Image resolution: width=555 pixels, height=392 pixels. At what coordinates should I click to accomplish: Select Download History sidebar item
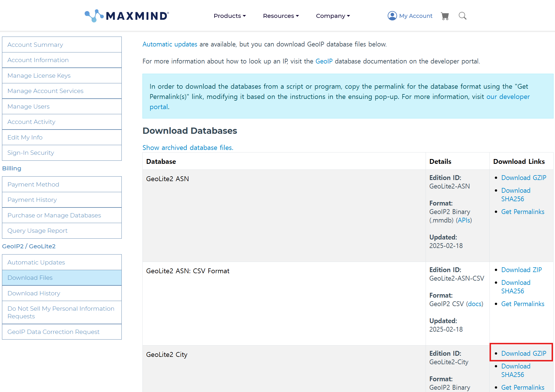pos(34,293)
